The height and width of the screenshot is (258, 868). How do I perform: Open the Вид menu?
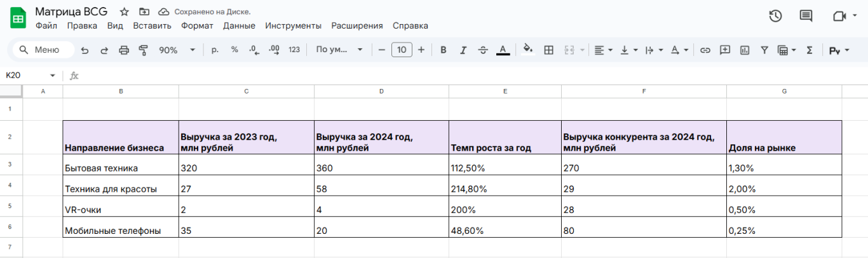[115, 26]
